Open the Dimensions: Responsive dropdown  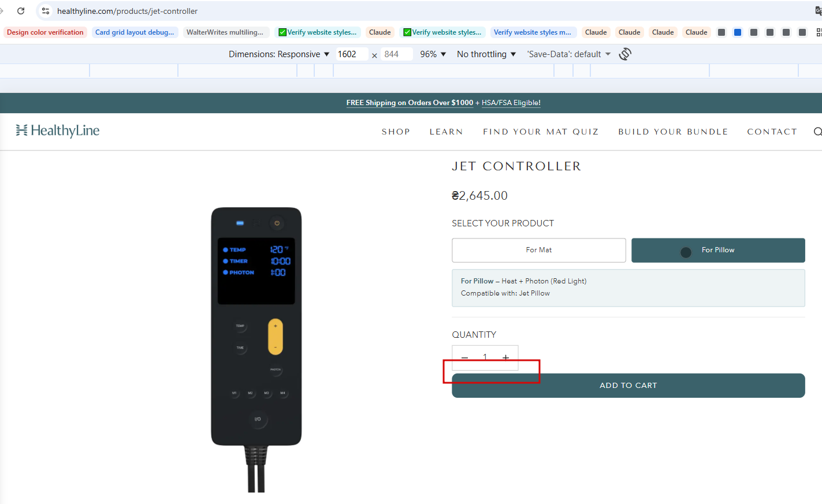coord(279,54)
